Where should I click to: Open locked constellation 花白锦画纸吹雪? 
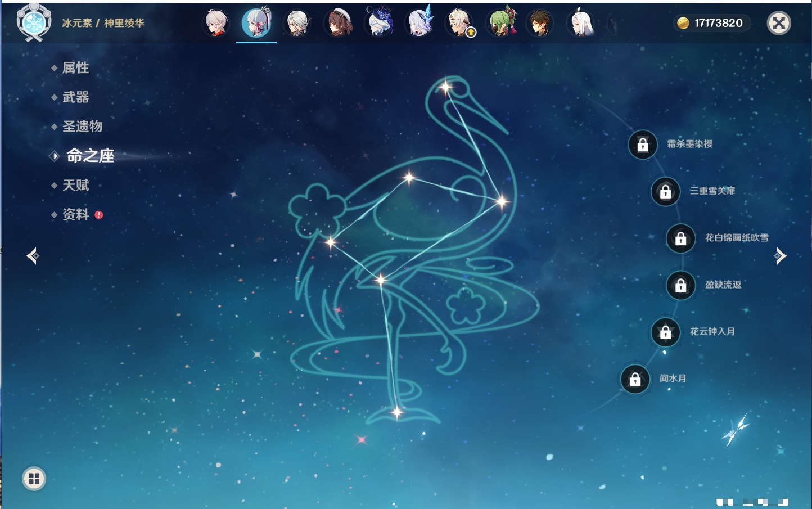click(680, 238)
